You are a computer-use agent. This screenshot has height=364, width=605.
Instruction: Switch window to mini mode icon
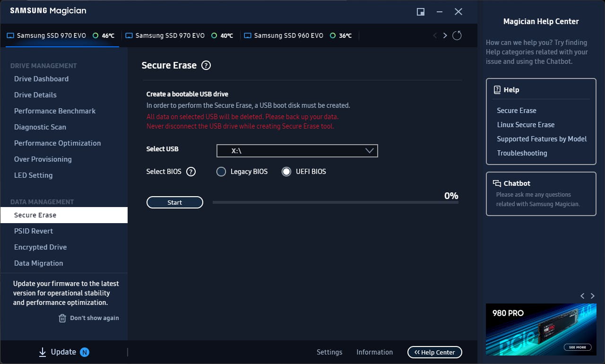click(421, 12)
